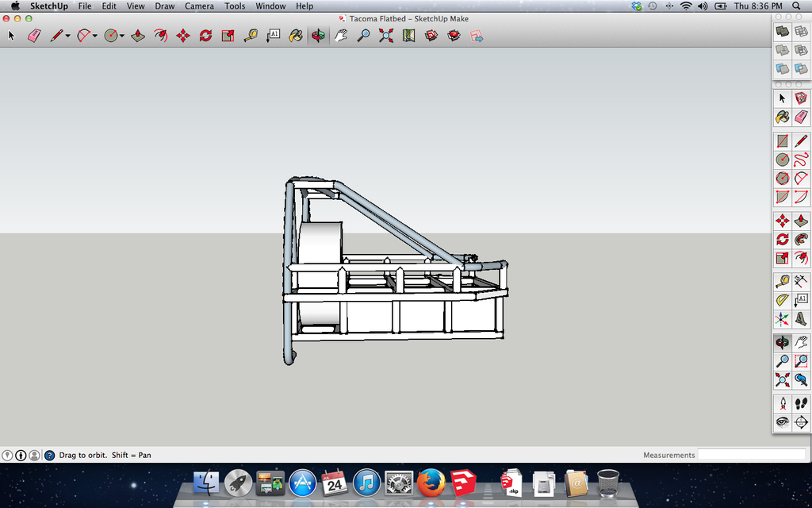Select the Make Component tool in side palette

click(x=801, y=98)
